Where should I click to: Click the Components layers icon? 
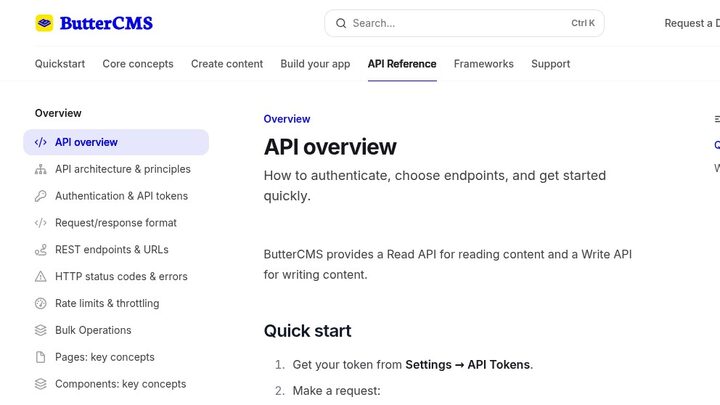pyautogui.click(x=40, y=384)
